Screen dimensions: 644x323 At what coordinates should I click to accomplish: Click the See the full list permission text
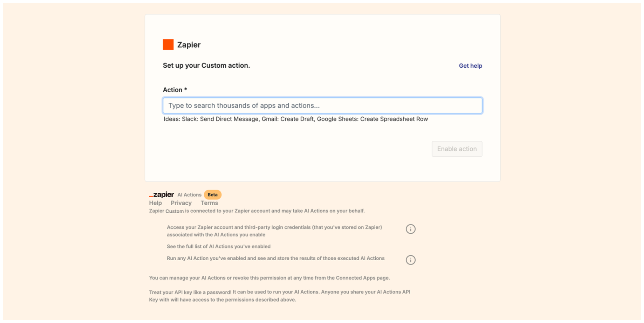coord(218,247)
